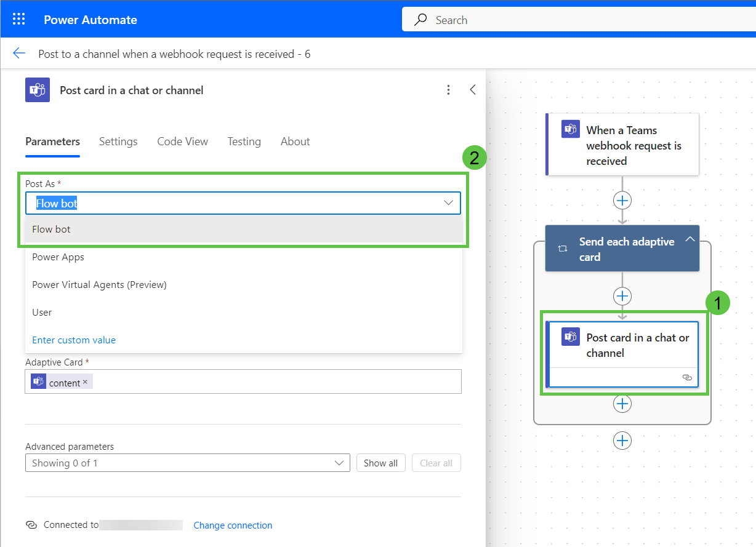Click Teams icon in content token

39,381
